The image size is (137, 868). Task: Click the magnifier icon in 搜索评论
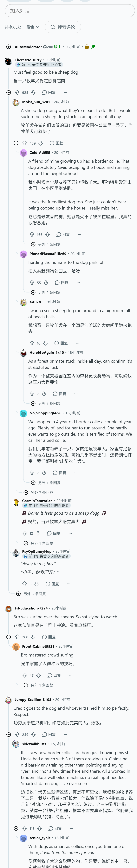[x=53, y=27]
